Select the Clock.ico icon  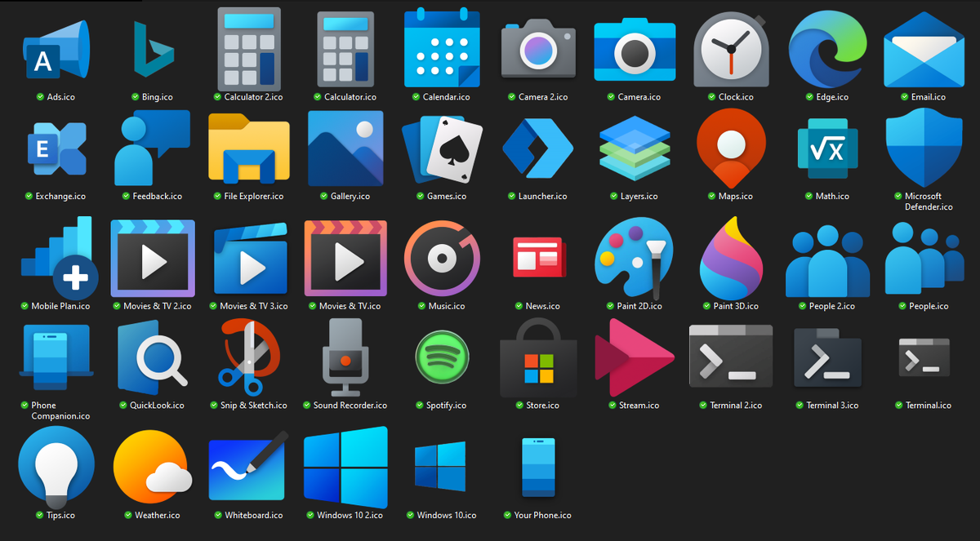(x=731, y=50)
